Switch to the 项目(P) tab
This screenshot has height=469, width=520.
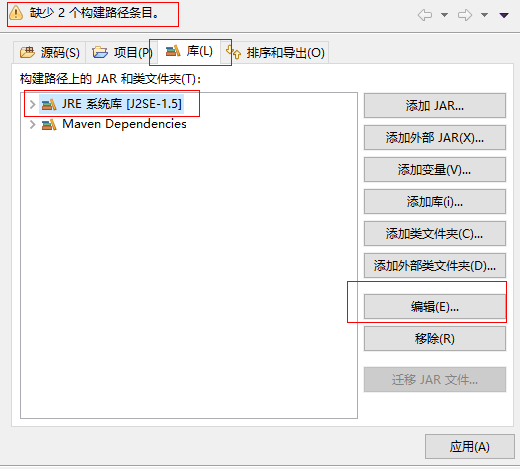coord(121,52)
